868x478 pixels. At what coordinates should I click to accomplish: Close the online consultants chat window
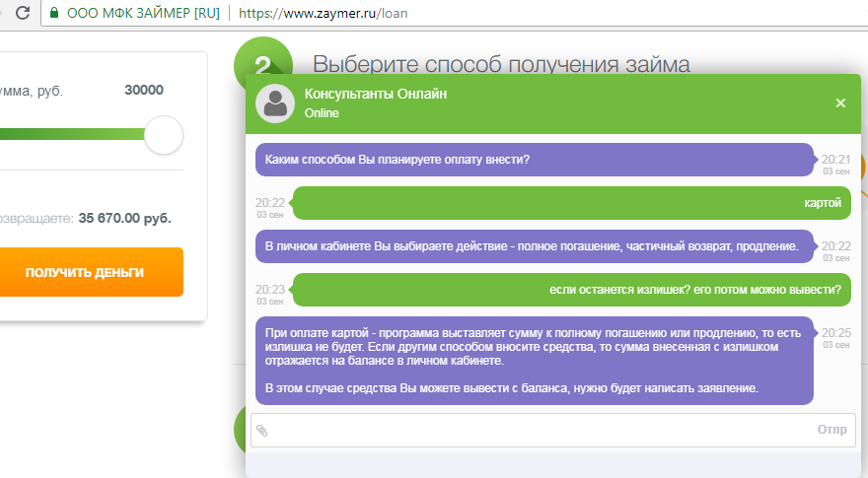coord(840,102)
